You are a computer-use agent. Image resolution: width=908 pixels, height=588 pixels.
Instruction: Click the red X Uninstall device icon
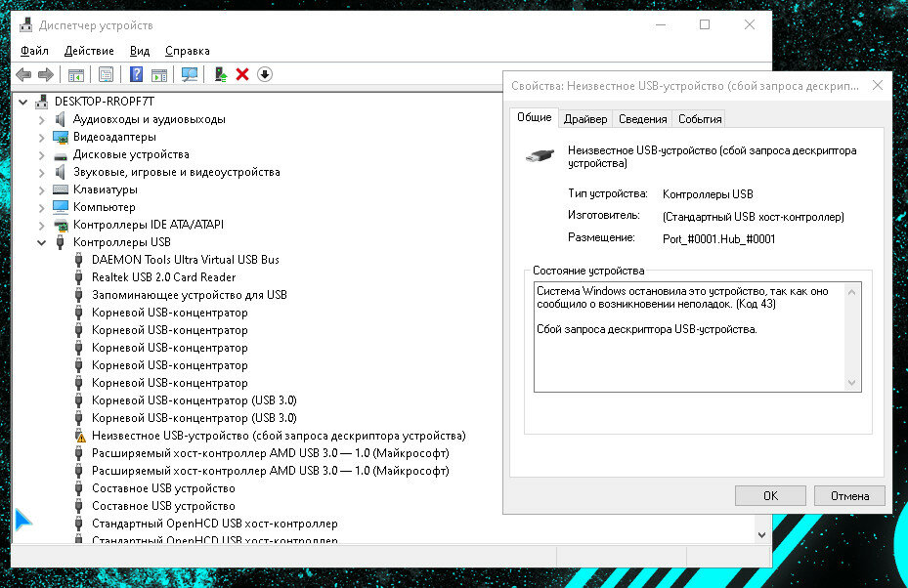[x=242, y=74]
